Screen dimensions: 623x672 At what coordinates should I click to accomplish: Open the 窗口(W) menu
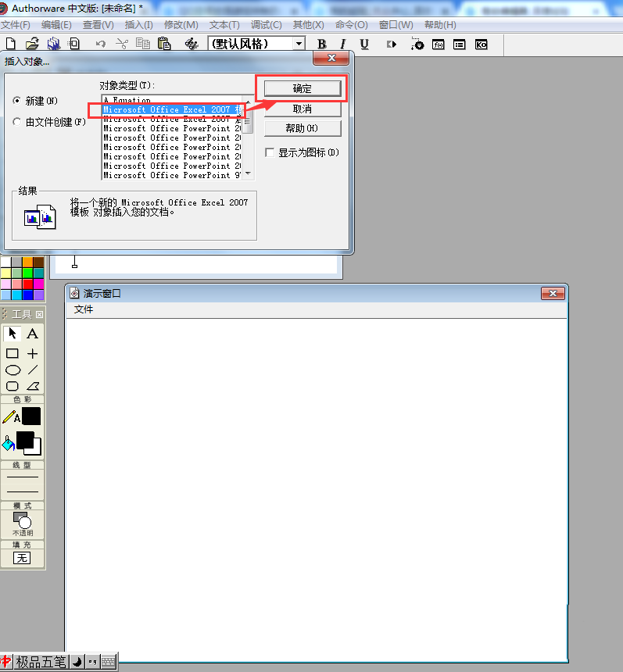(396, 25)
